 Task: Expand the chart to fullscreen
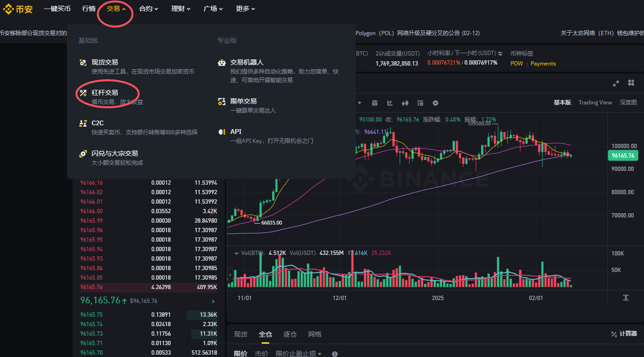tap(616, 83)
